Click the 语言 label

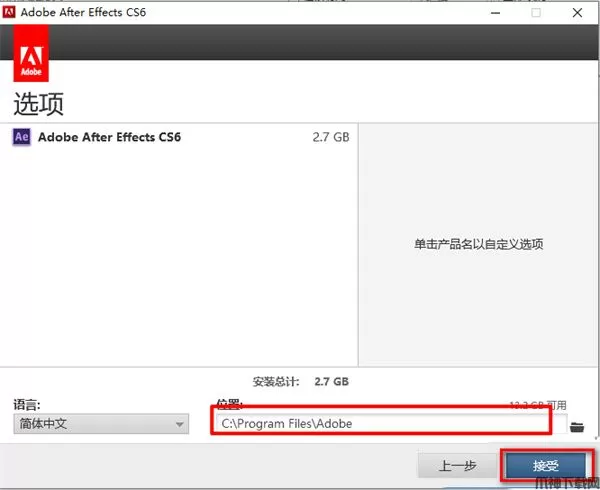pos(27,404)
